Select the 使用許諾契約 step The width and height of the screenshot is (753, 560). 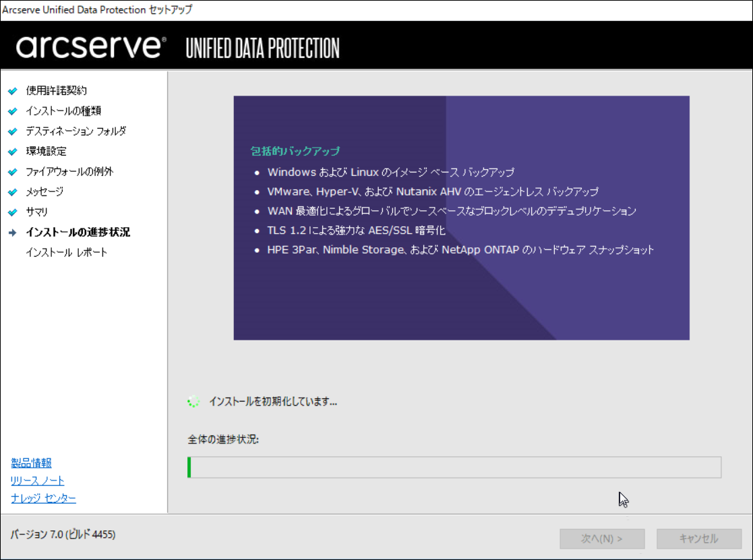tap(56, 90)
